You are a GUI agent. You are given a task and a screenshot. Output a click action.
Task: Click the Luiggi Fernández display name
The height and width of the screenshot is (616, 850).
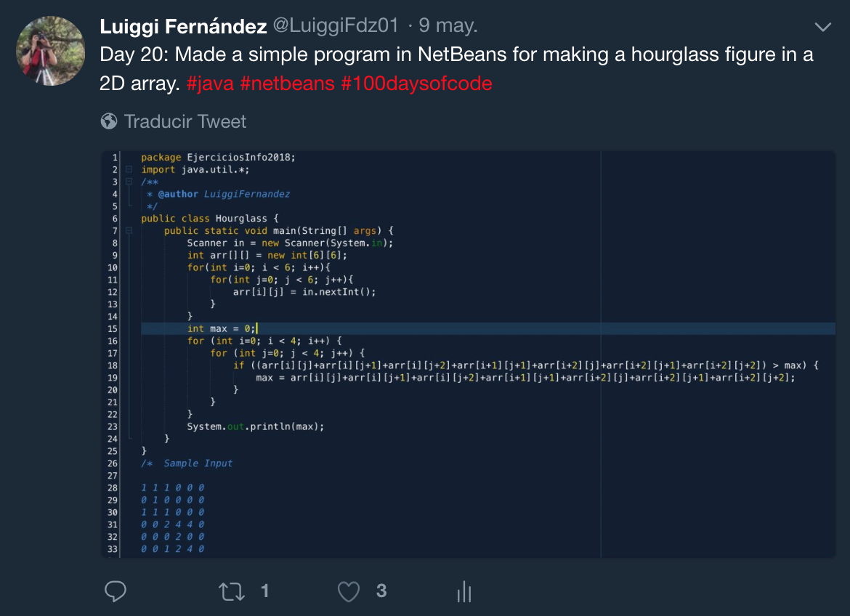click(183, 25)
